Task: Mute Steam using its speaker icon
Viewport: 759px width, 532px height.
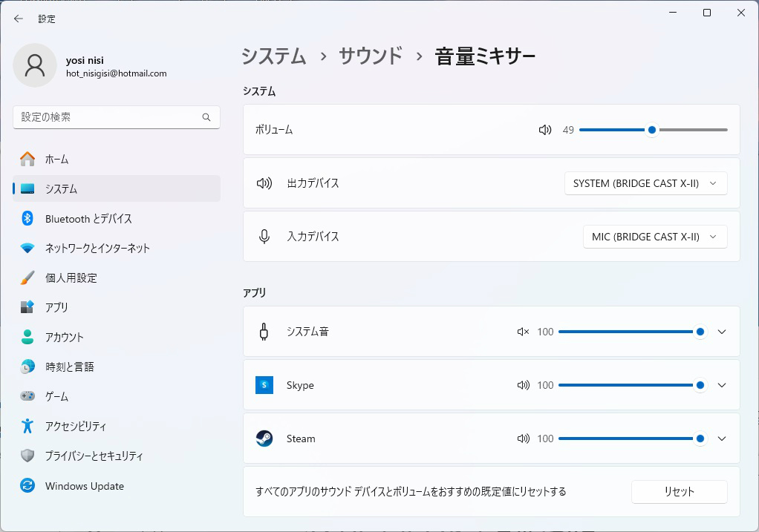Action: pyautogui.click(x=523, y=439)
